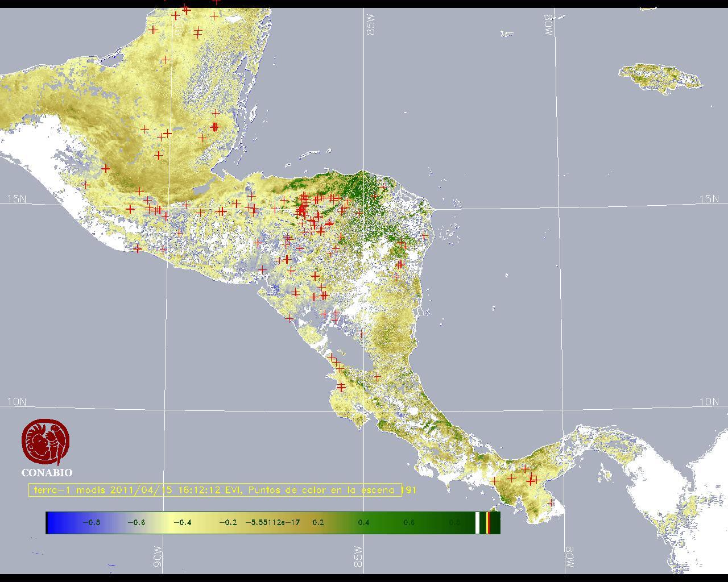The width and height of the screenshot is (728, 582).
Task: Click the 0.4 green section of the color bar
Action: click(x=364, y=522)
